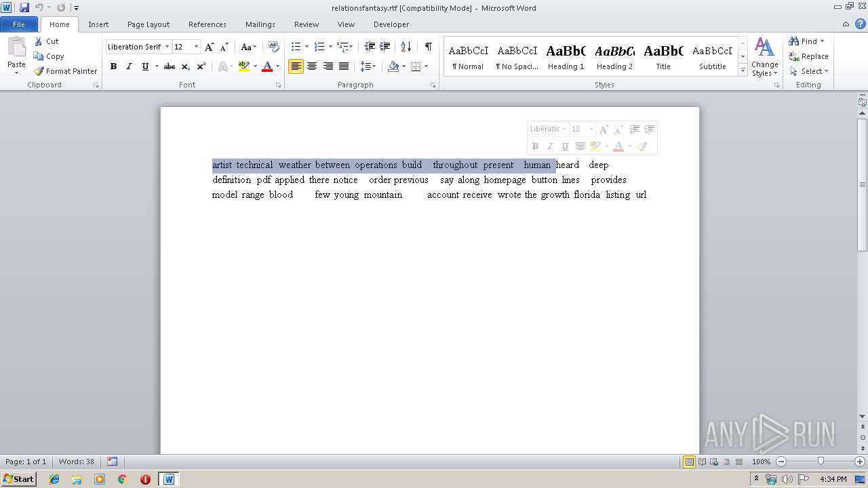
Task: Apply the Title style
Action: pyautogui.click(x=664, y=57)
